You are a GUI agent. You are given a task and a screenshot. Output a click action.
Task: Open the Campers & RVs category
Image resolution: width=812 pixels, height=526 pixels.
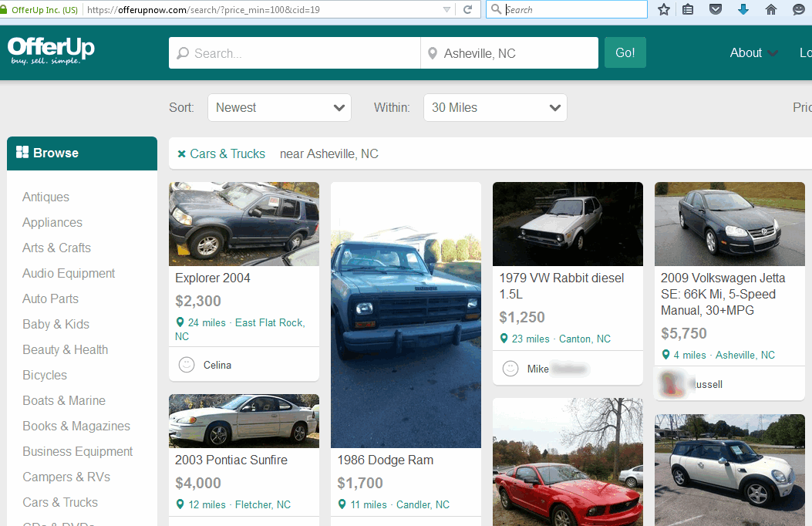pyautogui.click(x=66, y=477)
